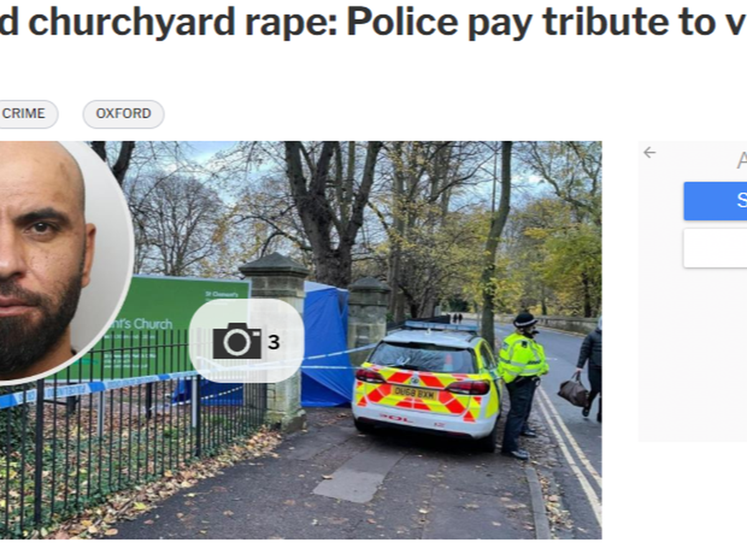This screenshot has height=560, width=747.
Task: Select the gallery photo count number 3
Action: (x=273, y=342)
